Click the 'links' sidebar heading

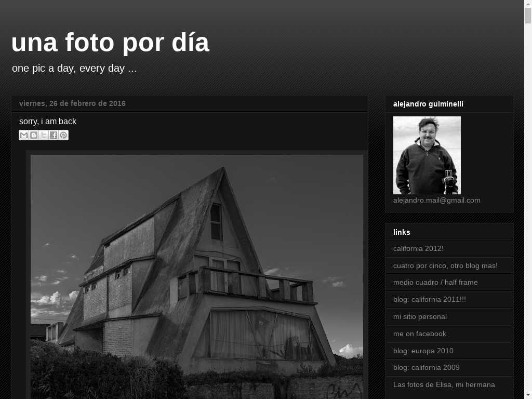(402, 232)
